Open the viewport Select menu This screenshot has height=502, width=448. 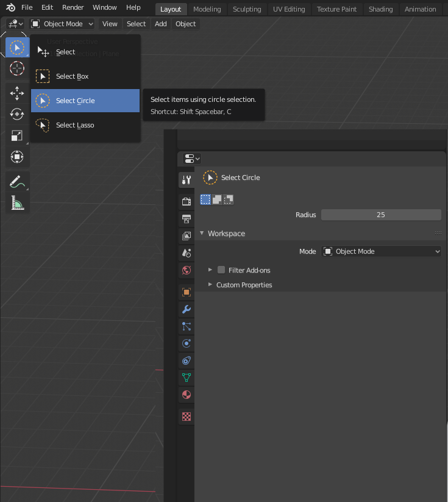point(136,24)
